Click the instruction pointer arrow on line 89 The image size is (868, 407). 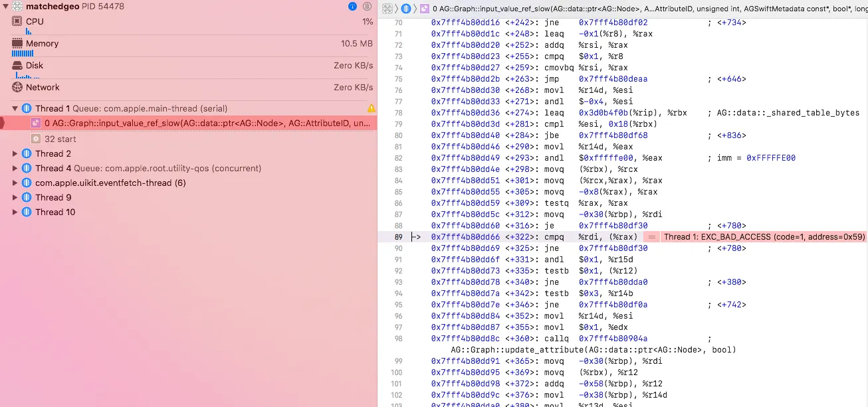[x=416, y=236]
